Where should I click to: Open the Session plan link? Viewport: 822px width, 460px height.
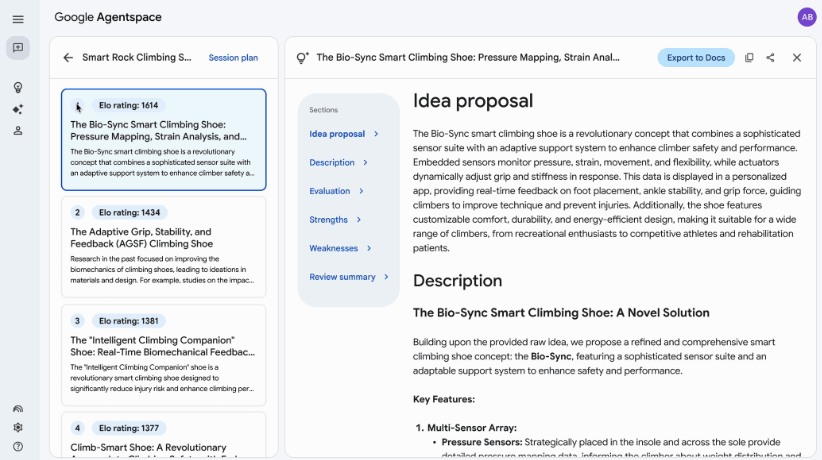coord(233,58)
